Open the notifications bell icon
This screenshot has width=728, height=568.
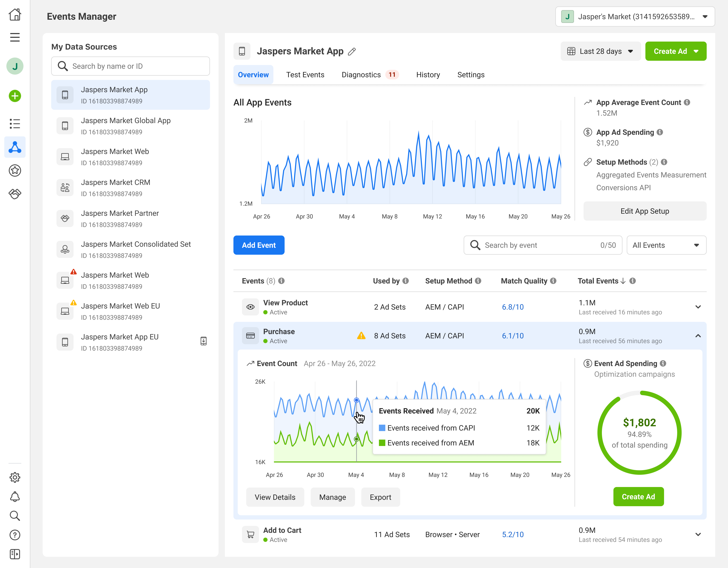(x=15, y=497)
